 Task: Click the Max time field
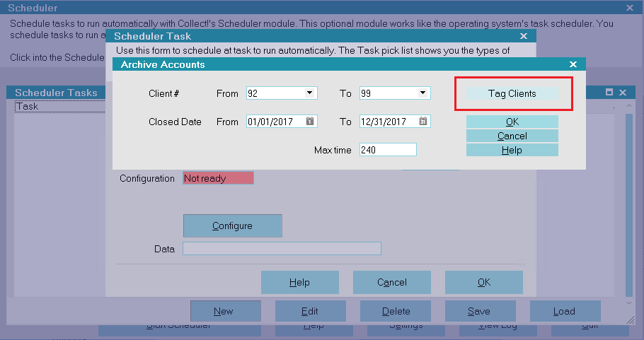388,150
